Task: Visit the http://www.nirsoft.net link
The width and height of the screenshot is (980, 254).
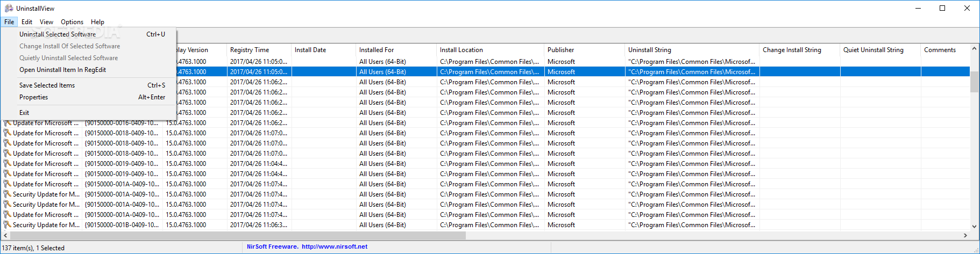Action: tap(335, 247)
